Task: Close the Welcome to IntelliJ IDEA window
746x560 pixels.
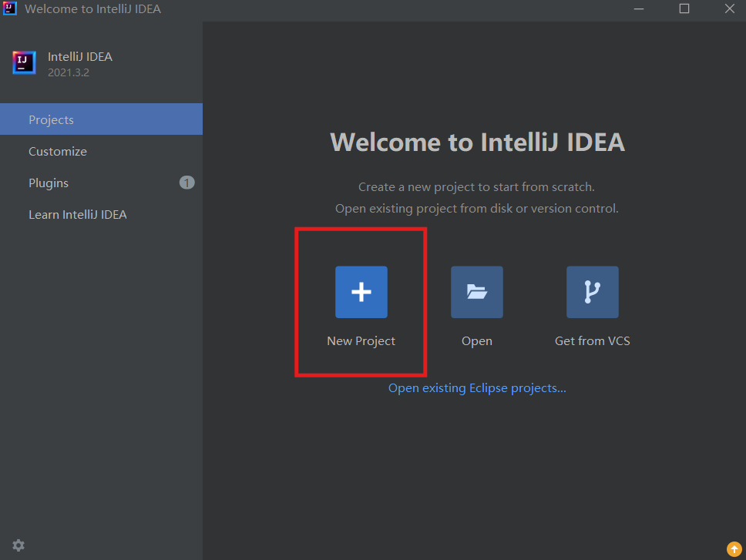Action: click(x=729, y=8)
